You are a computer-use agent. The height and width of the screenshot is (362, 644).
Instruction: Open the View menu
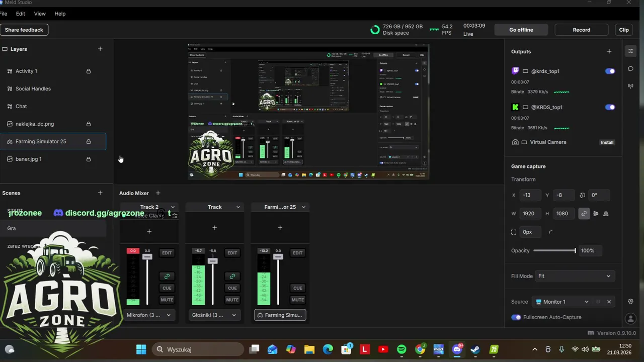pos(40,14)
